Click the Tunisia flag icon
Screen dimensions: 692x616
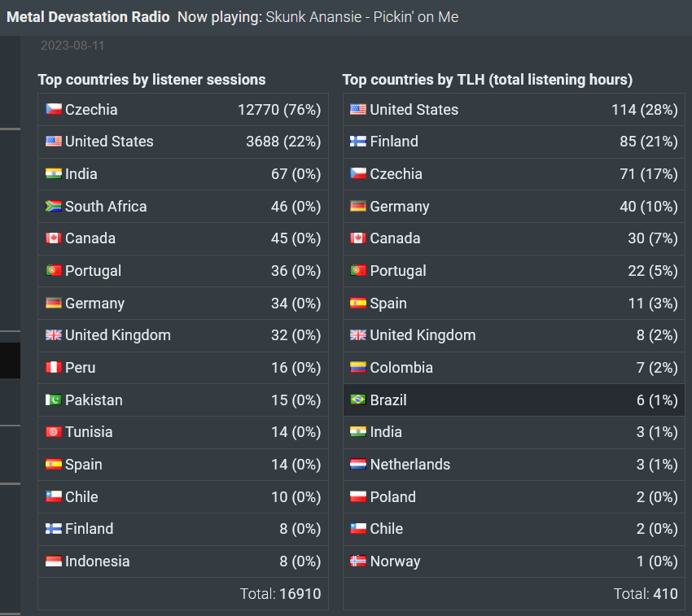(x=54, y=432)
